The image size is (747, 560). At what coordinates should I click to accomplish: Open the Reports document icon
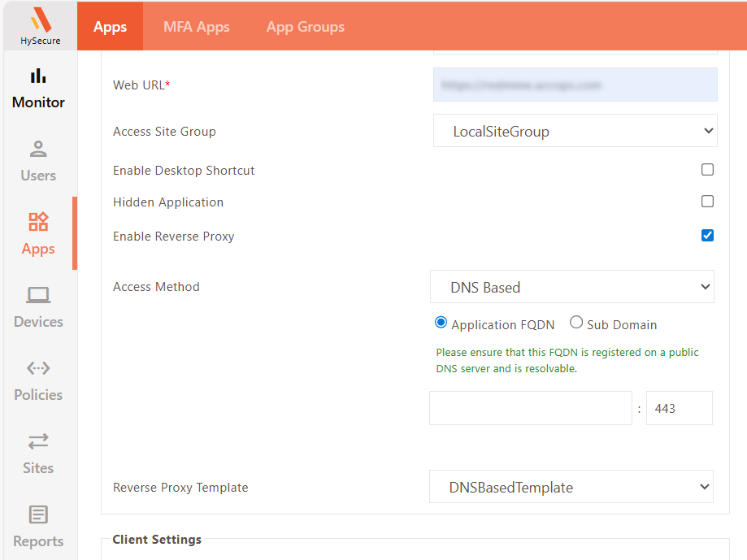click(38, 514)
